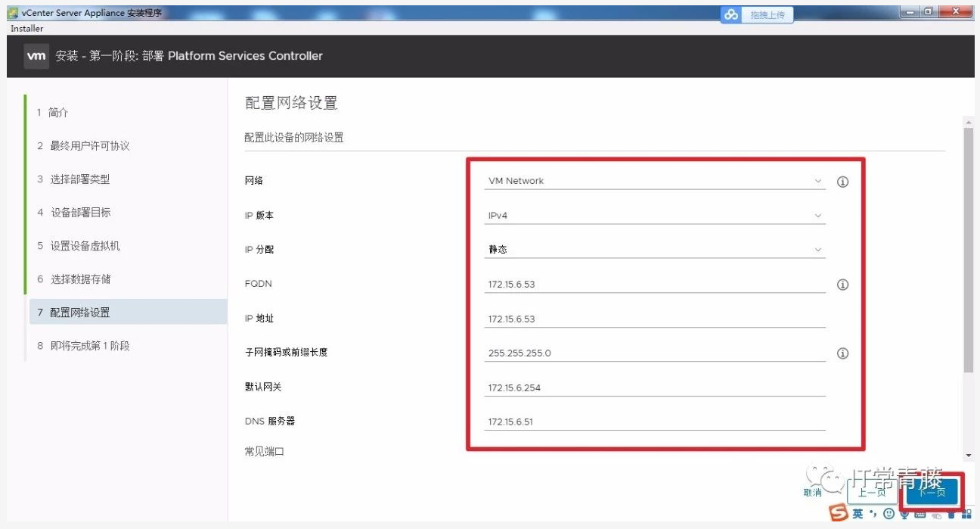Image resolution: width=980 pixels, height=529 pixels.
Task: Open the soft keyboard icon on Sogou toolbar
Action: click(920, 514)
